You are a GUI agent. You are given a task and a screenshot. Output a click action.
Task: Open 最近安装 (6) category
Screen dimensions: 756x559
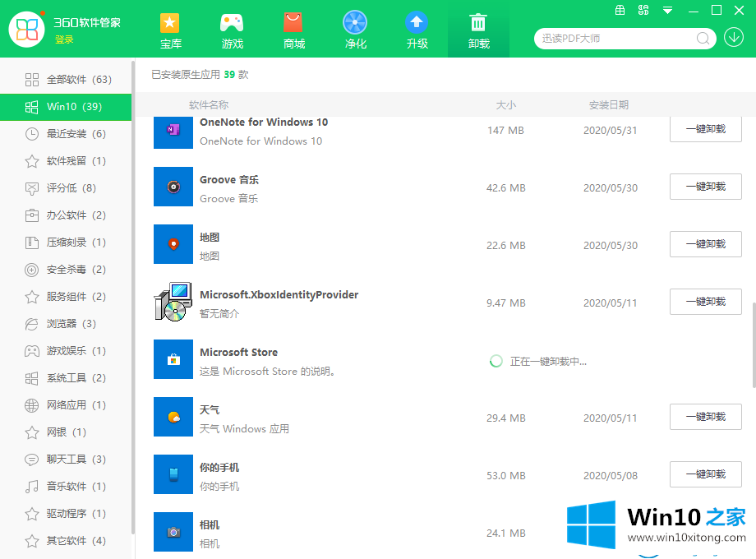tap(66, 134)
